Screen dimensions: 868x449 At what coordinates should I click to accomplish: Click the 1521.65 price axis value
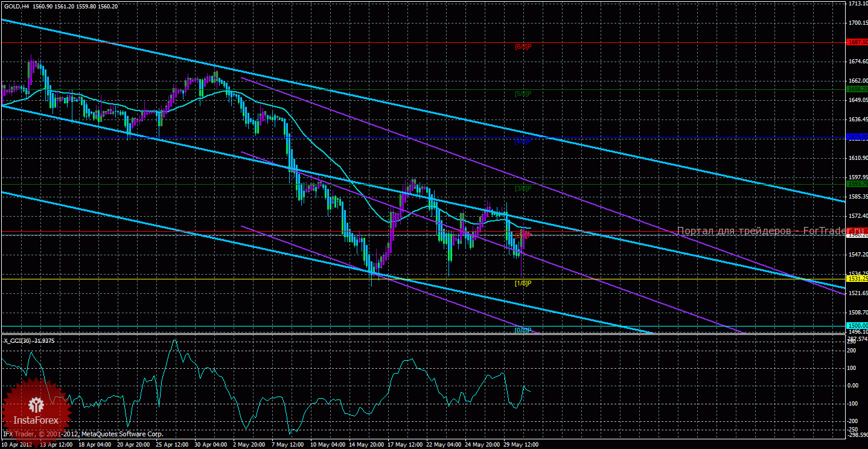[858, 293]
